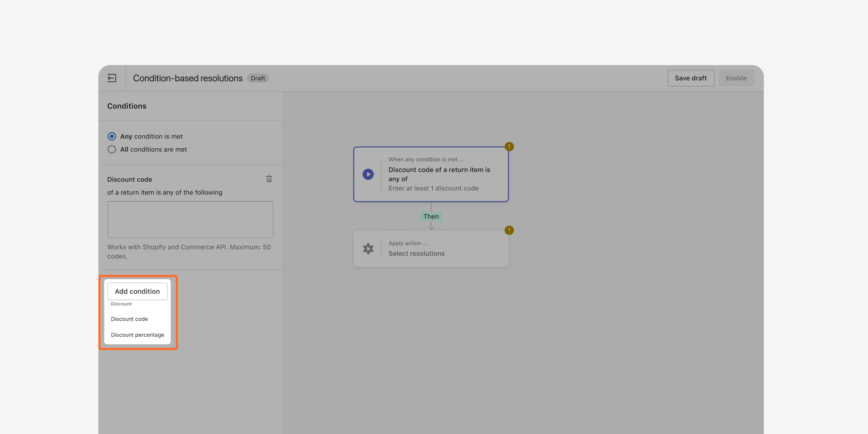Click the Discount section header in dropdown

click(121, 304)
